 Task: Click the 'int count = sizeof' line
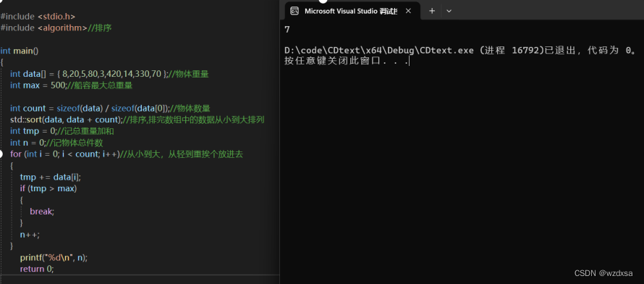coord(110,109)
